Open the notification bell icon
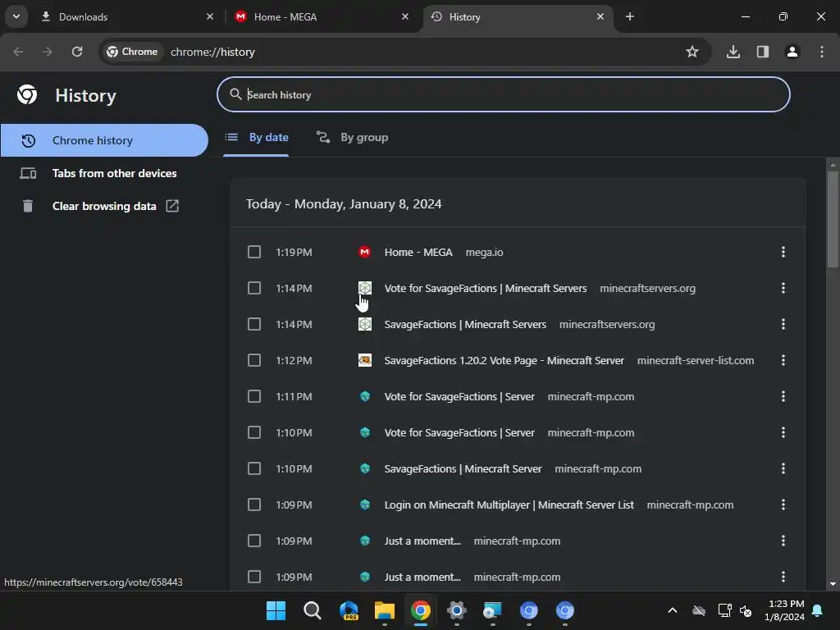 818,610
